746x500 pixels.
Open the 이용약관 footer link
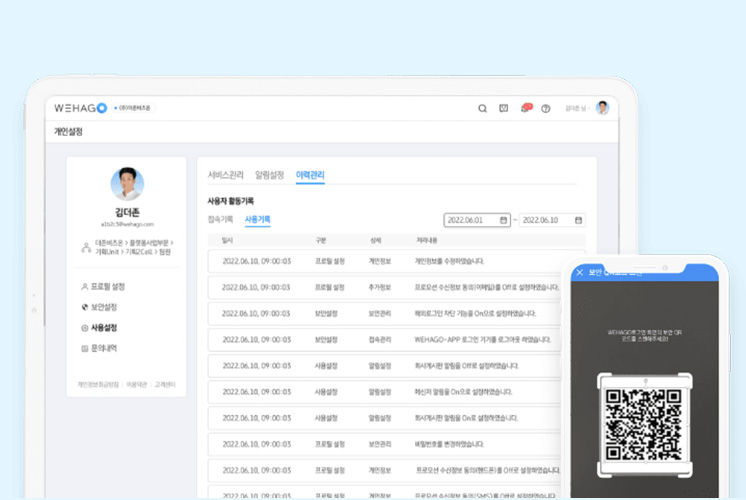(137, 384)
